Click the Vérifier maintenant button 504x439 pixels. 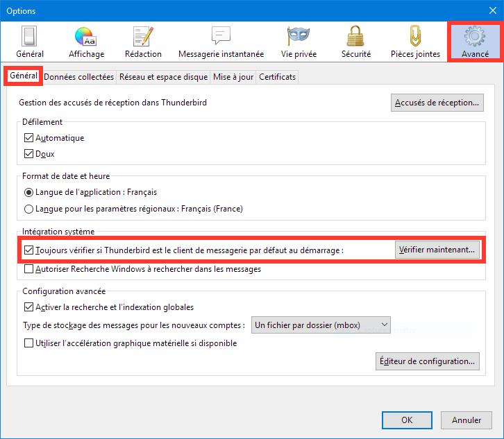pyautogui.click(x=437, y=250)
